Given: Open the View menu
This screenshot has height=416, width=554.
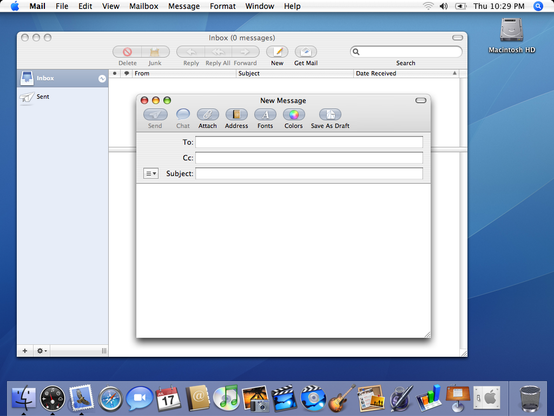Looking at the screenshot, I should coord(111,6).
